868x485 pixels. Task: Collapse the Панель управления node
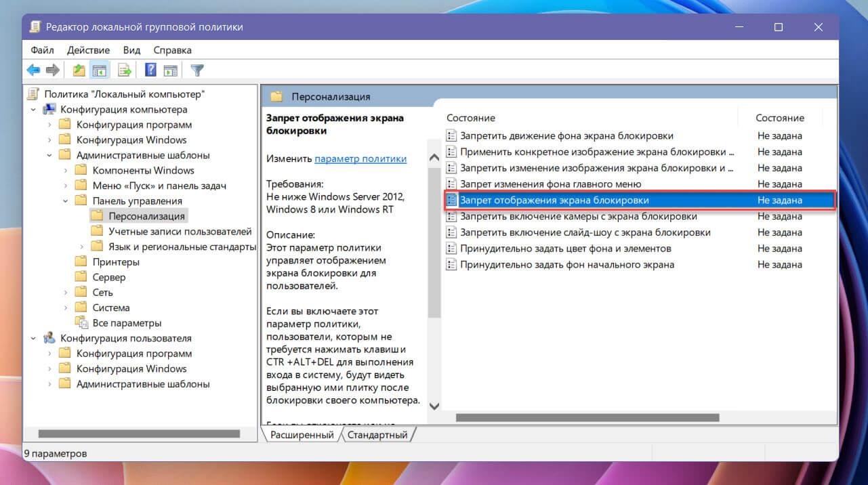click(x=66, y=201)
